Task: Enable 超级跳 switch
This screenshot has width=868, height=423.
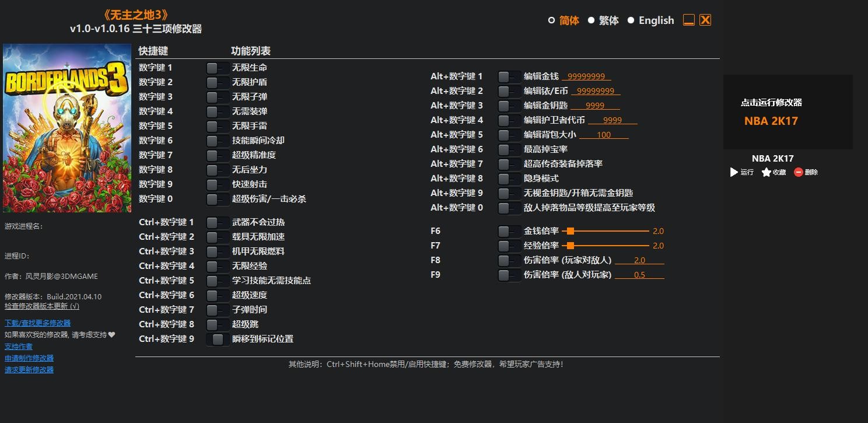Action: (217, 324)
